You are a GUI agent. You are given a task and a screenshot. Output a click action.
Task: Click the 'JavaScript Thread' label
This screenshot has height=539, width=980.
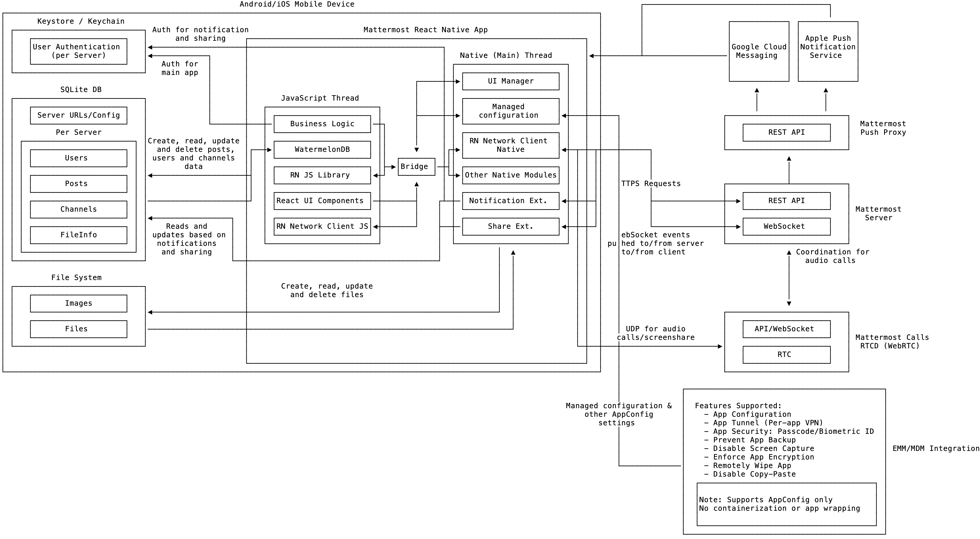click(320, 98)
